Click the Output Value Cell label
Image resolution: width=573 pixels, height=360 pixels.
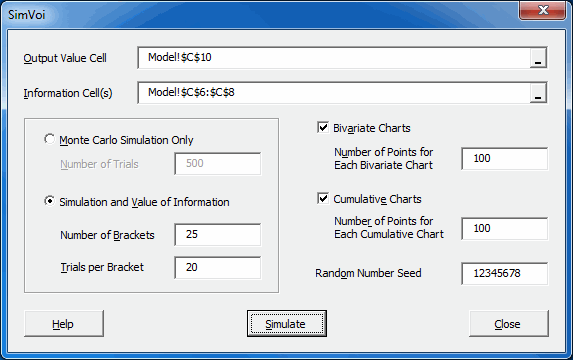click(x=65, y=58)
